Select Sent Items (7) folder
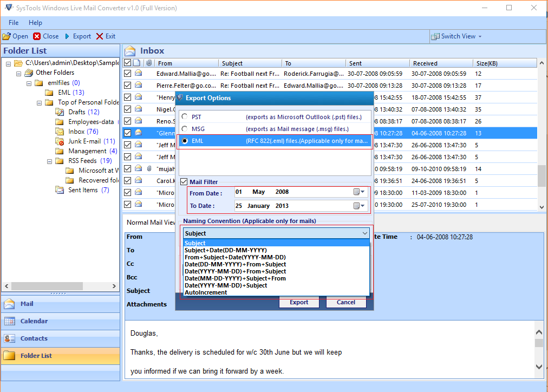This screenshot has width=548, height=392. pyautogui.click(x=89, y=190)
